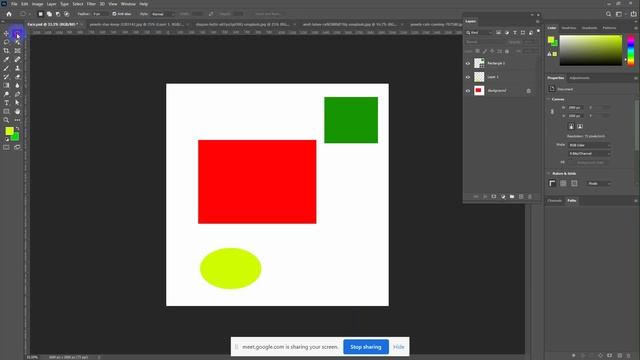Select the Path Selection arrow tool

17,102
